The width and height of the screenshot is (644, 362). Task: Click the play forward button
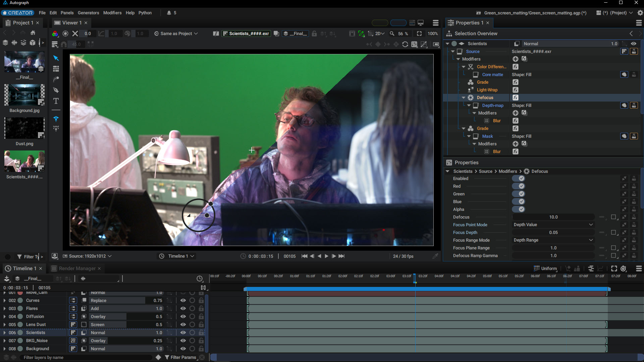[326, 256]
